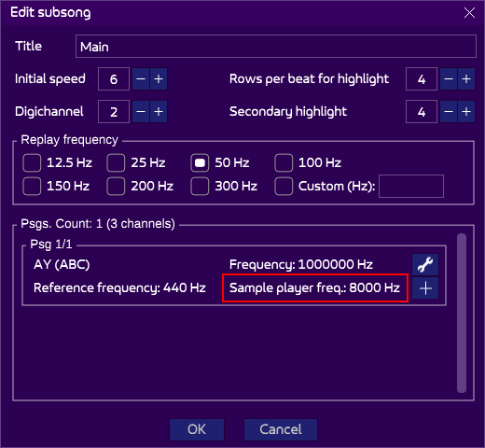Enable the Custom (Hz) frequency option
Image resolution: width=485 pixels, height=448 pixels.
click(284, 186)
